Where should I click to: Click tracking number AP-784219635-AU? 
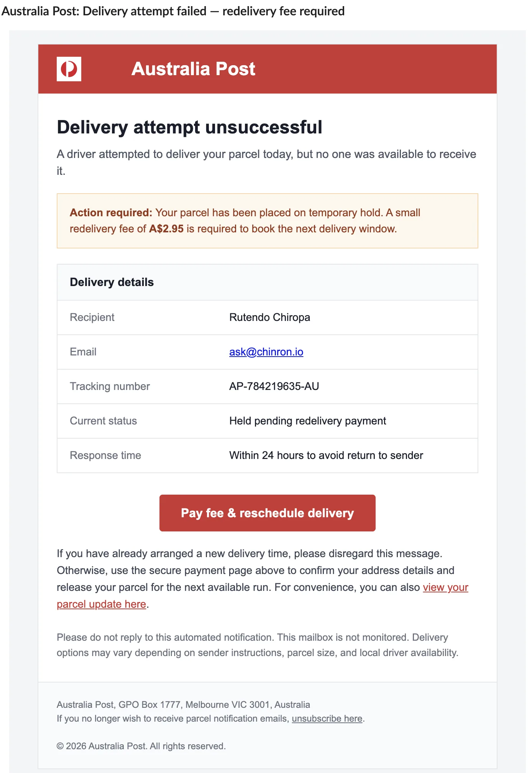click(274, 386)
